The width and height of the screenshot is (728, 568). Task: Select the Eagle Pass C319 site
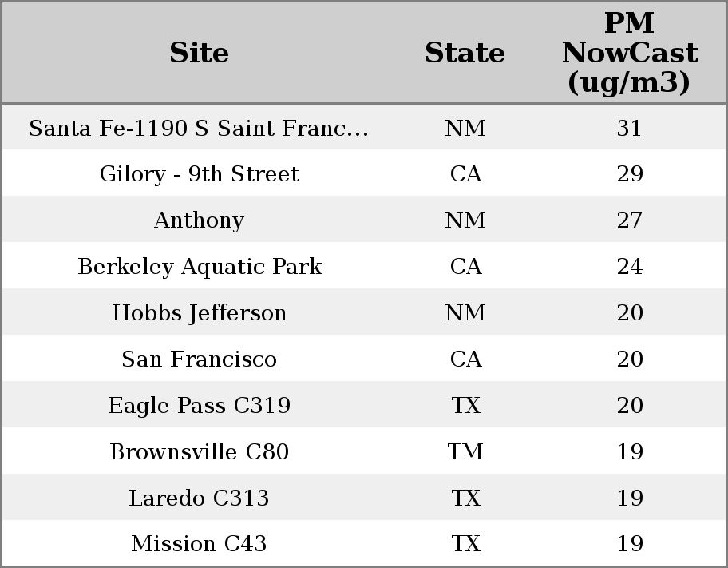click(199, 406)
